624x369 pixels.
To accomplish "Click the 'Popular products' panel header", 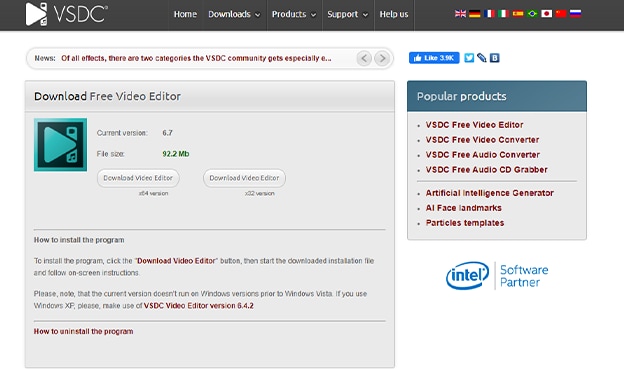I will [x=497, y=96].
